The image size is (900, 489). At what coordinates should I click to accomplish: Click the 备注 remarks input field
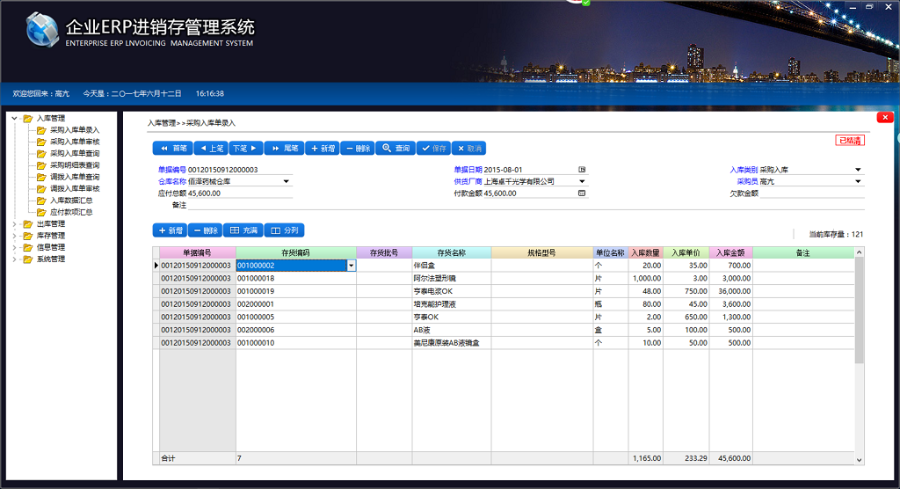[x=526, y=205]
